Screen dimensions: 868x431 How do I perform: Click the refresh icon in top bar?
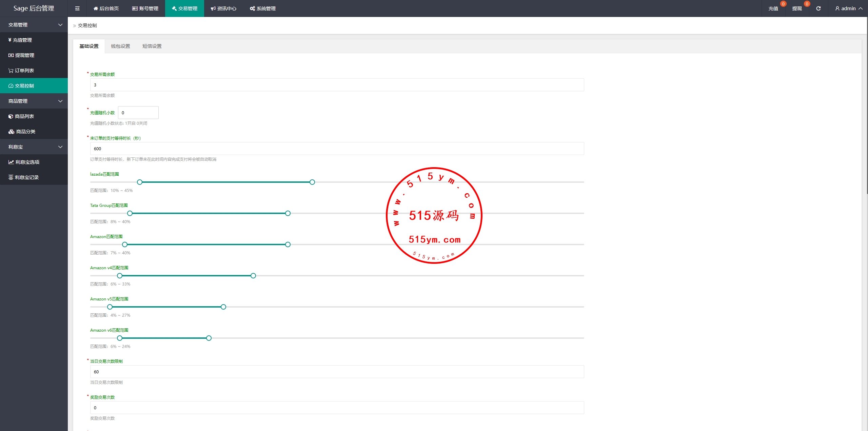(x=818, y=8)
